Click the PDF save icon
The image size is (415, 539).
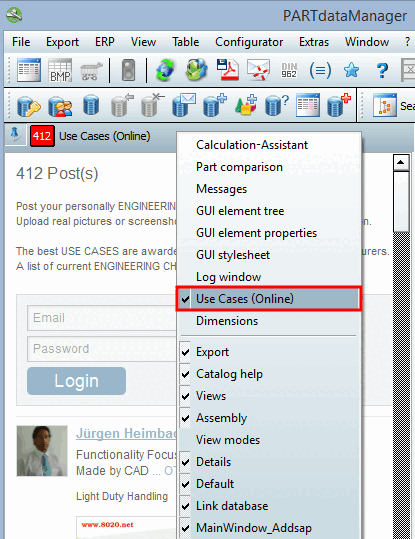228,70
